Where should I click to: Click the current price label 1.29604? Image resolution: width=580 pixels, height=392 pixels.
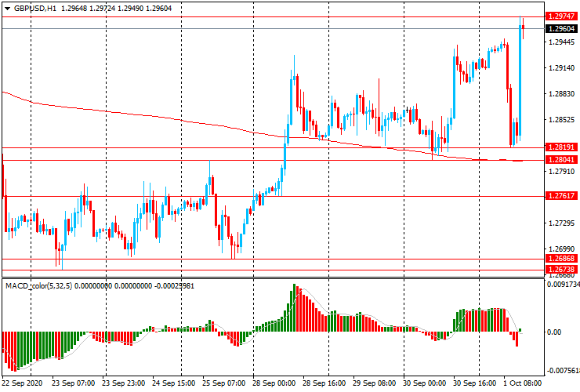point(562,28)
